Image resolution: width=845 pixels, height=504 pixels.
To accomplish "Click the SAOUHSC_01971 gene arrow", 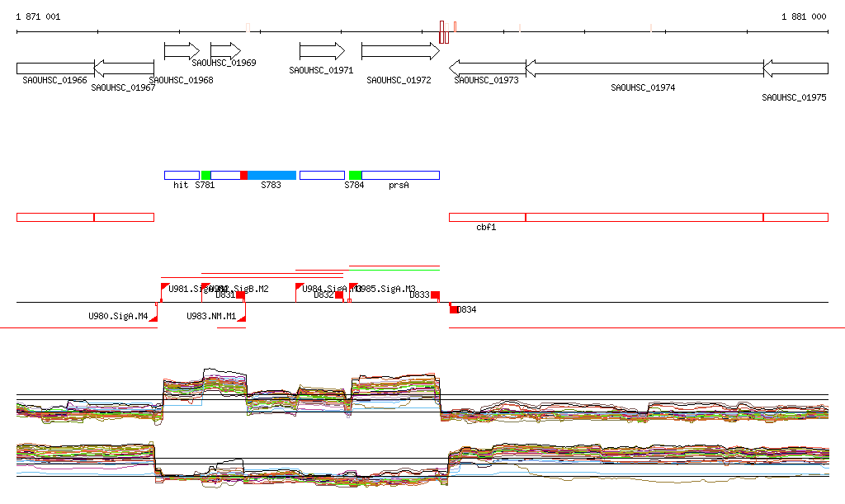I will [x=323, y=51].
